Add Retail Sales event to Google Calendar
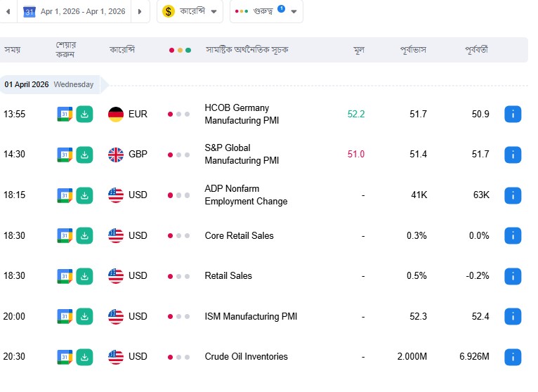Screen dimensions: 538x392 point(65,275)
